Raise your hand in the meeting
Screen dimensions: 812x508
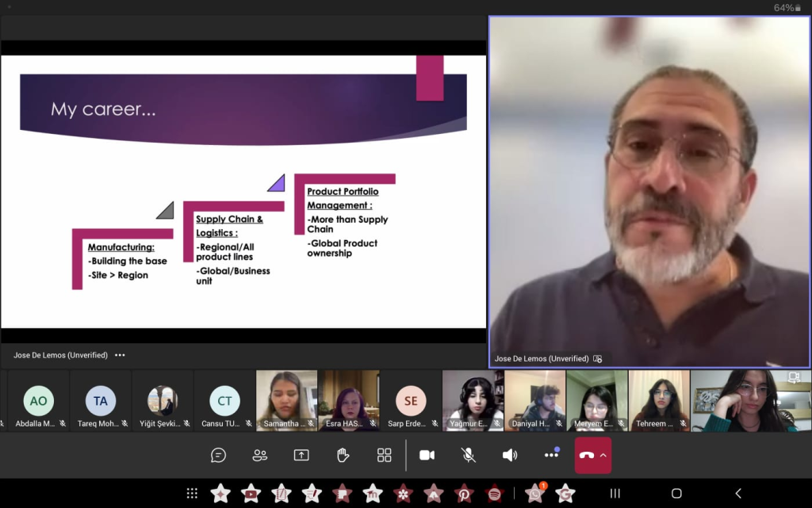[x=343, y=455]
